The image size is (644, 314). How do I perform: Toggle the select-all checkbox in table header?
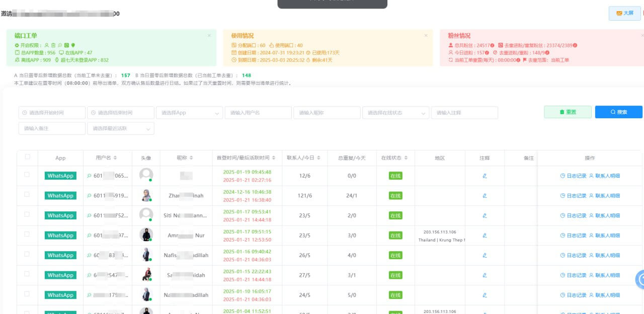coord(27,157)
